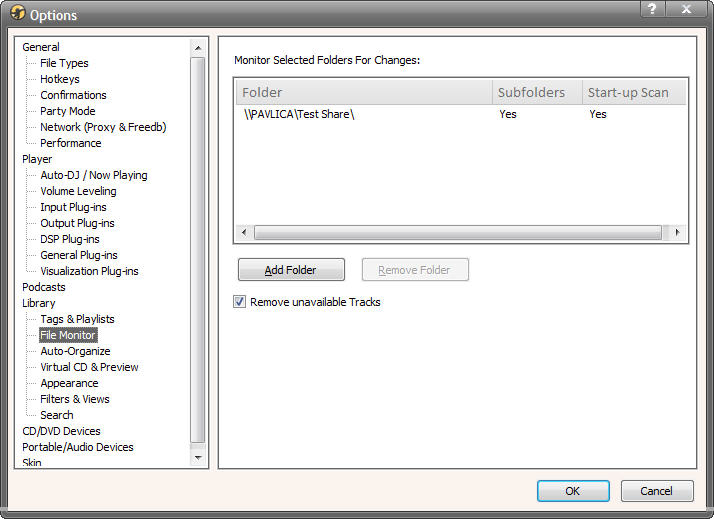Screen dimensions: 714x519
Task: Click the help question mark button
Action: (652, 8)
